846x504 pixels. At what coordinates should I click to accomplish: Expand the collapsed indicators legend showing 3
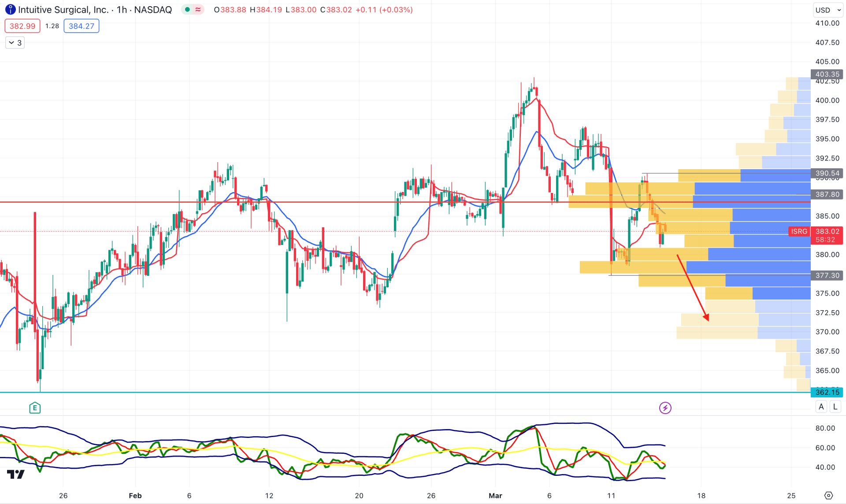(x=15, y=43)
